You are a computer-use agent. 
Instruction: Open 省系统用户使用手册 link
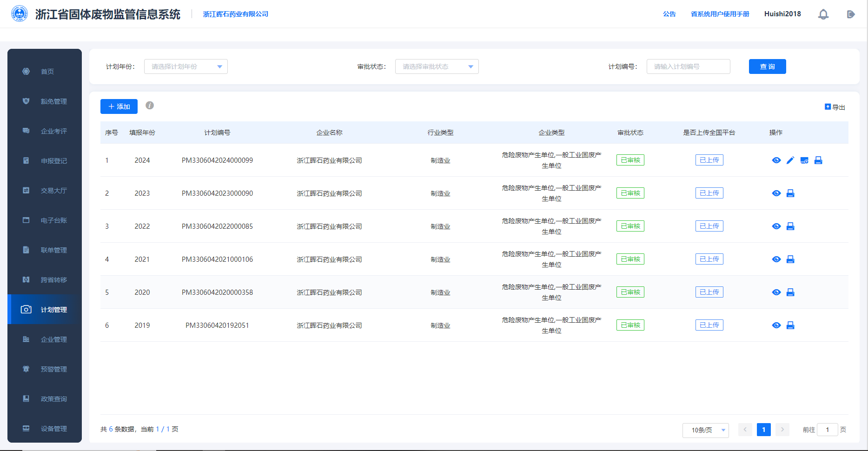click(x=720, y=14)
